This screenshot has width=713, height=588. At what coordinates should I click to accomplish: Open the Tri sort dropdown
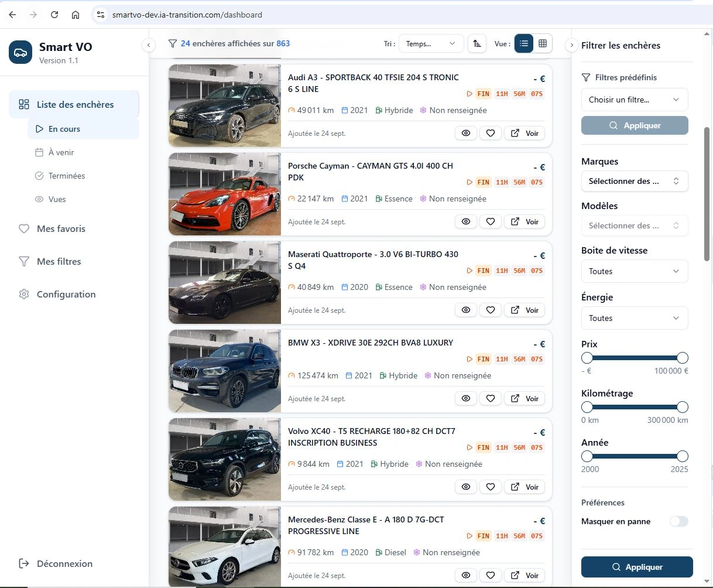coord(431,43)
